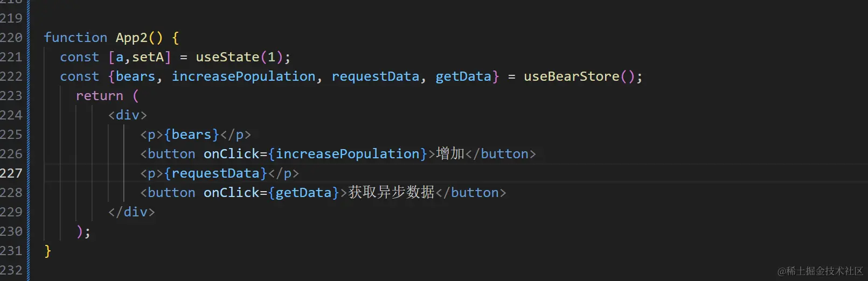The image size is (868, 281).
Task: Click line number 220 in the gutter
Action: (11, 38)
